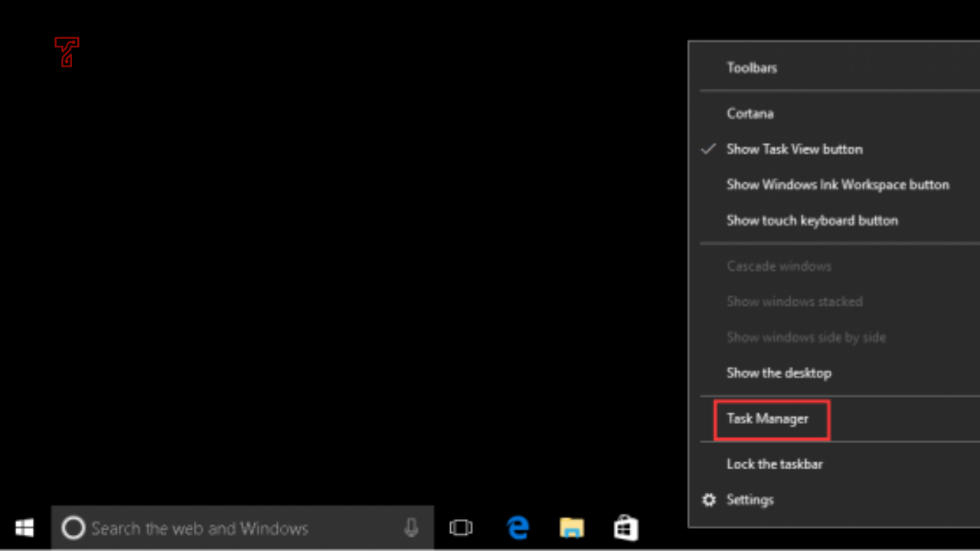The height and width of the screenshot is (551, 980).
Task: Choose Show the desktop
Action: point(779,373)
